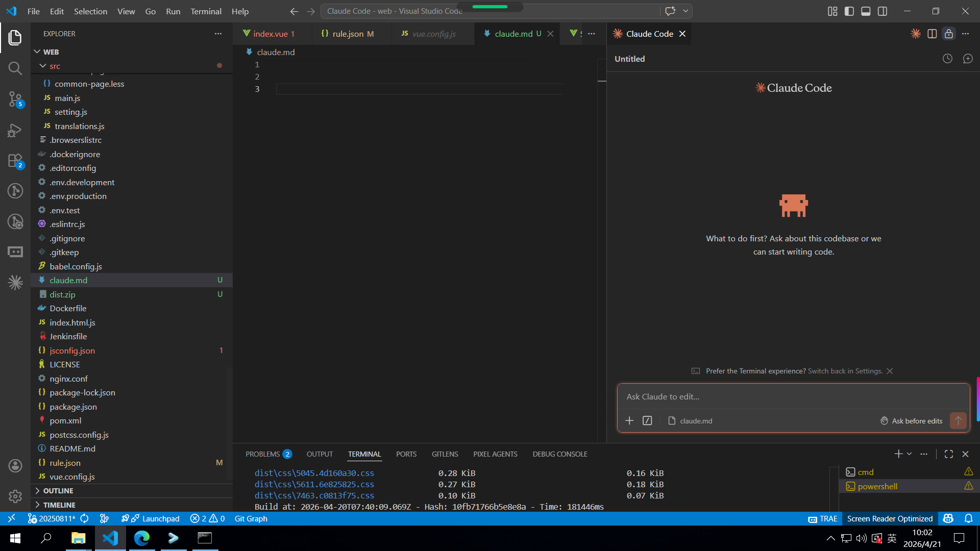Open the Search view in activity bar
The width and height of the screenshot is (980, 551).
(15, 68)
